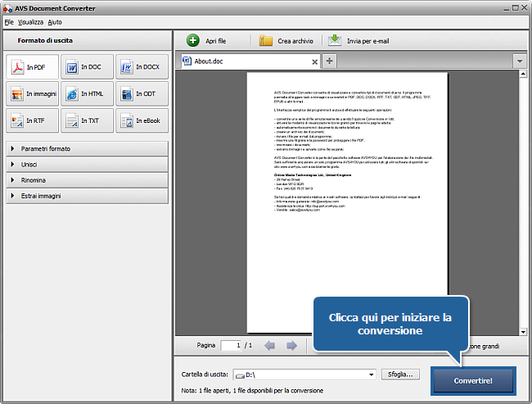The width and height of the screenshot is (532, 404).
Task: Open the Aiuto menu
Action: [55, 22]
